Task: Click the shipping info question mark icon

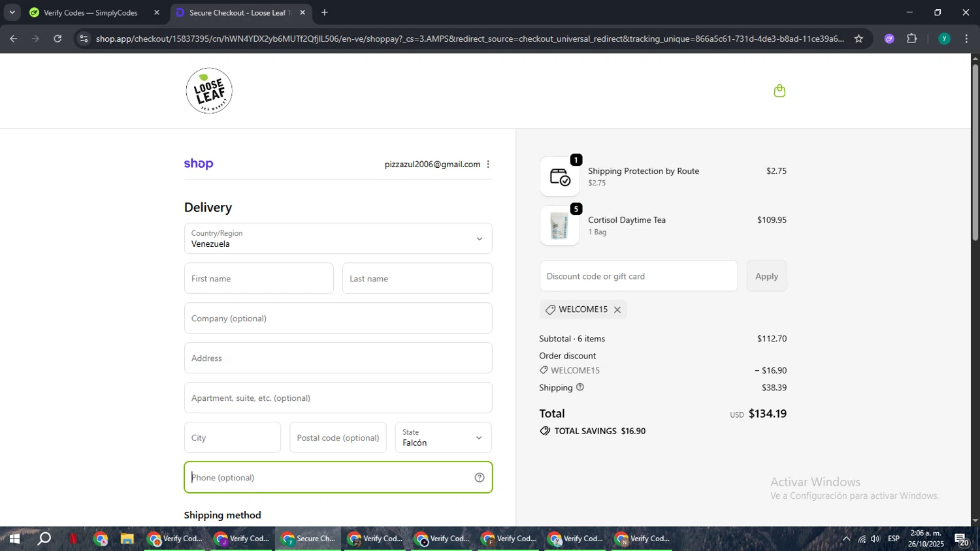Action: (x=580, y=387)
